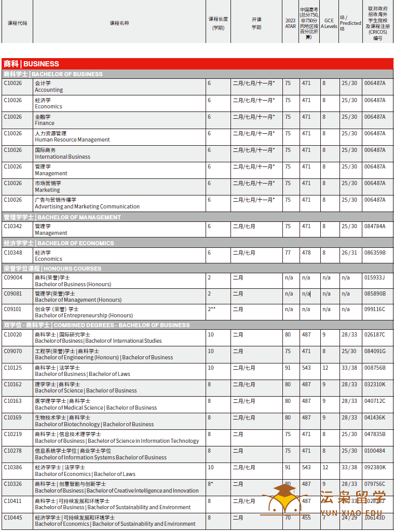Click the 中国高考 score column header
Image resolution: width=394 pixels, height=532 pixels.
coord(309,23)
